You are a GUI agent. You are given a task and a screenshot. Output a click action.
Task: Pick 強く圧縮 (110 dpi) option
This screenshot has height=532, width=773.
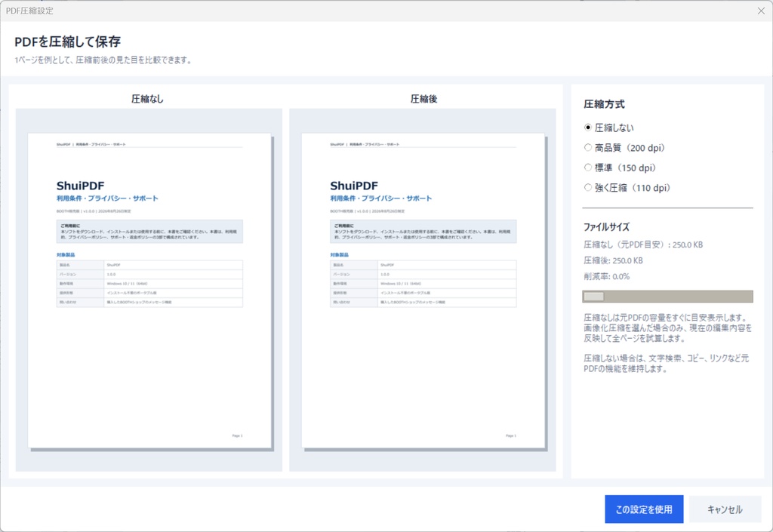[627, 188]
